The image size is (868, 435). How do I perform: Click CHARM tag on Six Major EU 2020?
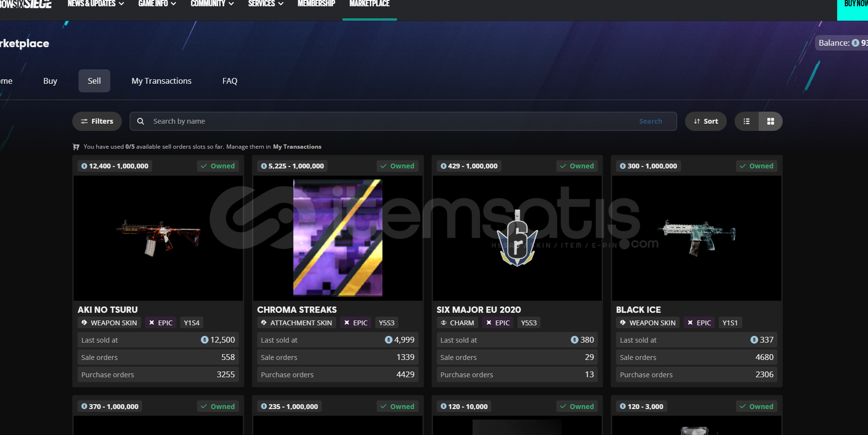pos(457,323)
